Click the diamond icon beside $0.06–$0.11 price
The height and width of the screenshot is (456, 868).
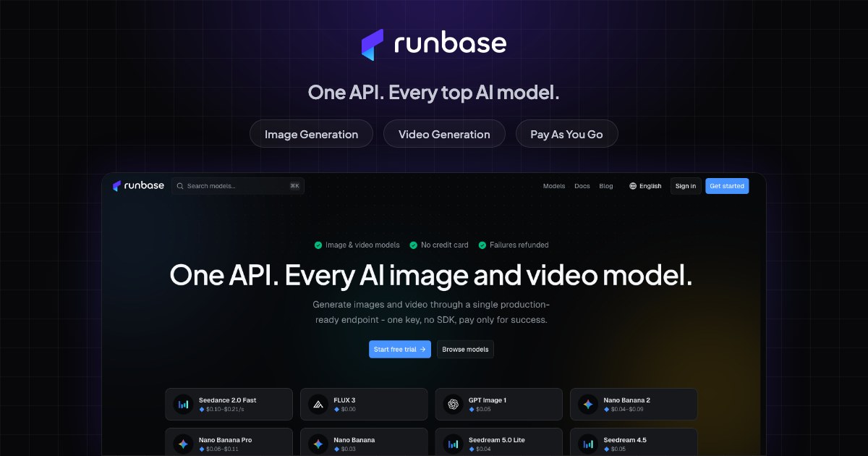[202, 449]
